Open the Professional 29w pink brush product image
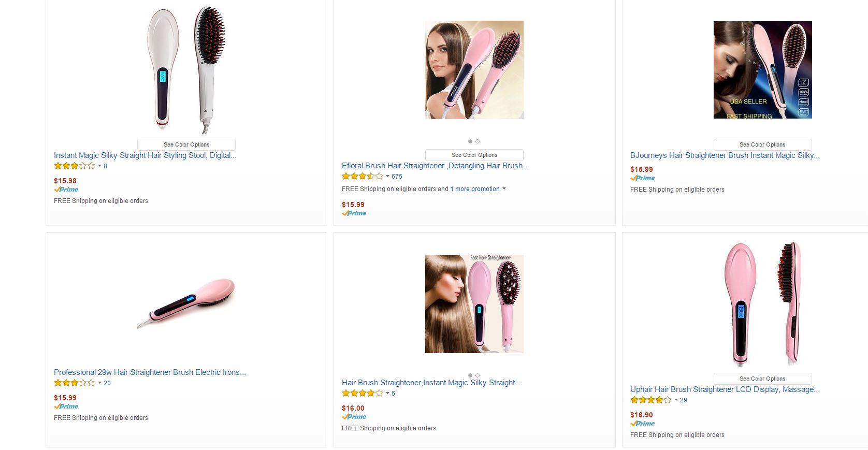Screen dimensions: 868x450 [186, 304]
